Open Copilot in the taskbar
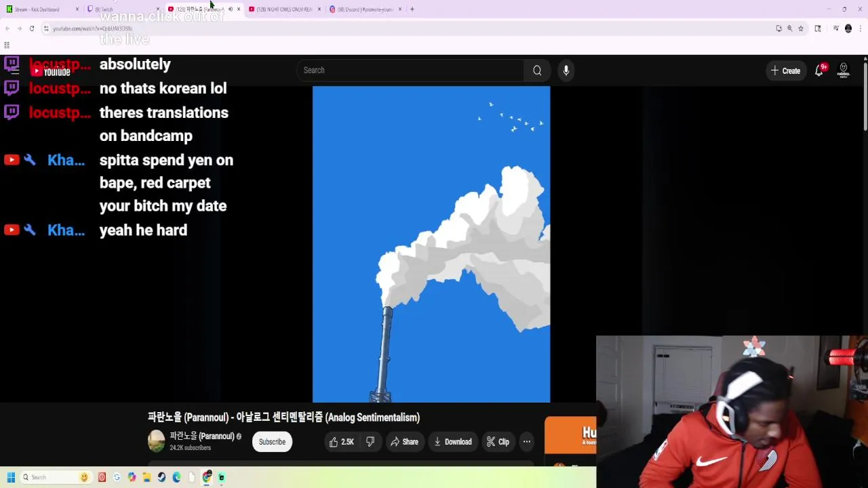This screenshot has width=868, height=488. click(132, 477)
